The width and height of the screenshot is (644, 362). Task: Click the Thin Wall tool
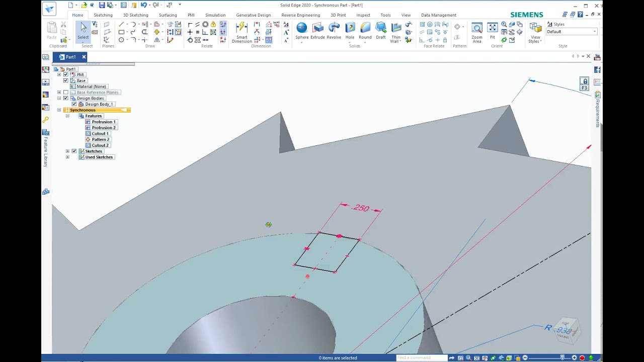coord(396,32)
